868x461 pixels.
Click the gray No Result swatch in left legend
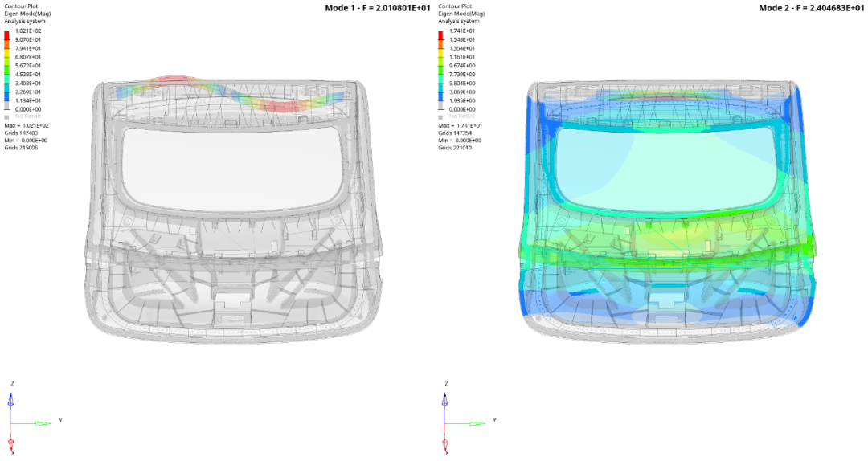click(7, 117)
